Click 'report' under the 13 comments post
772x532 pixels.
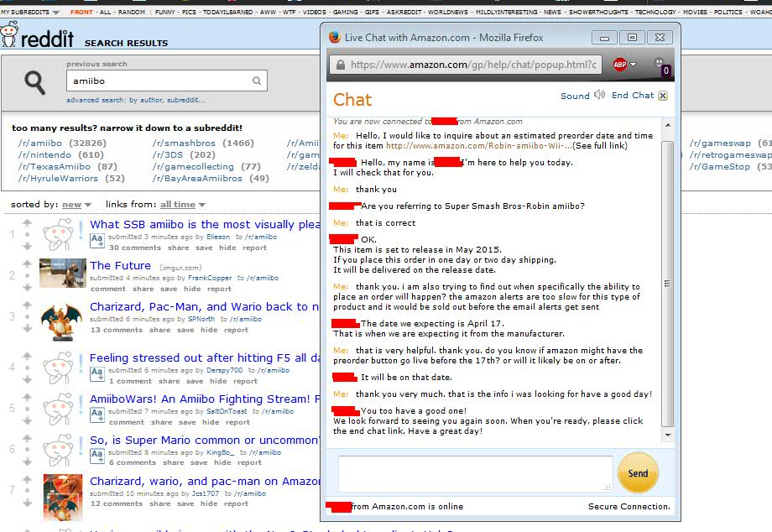tap(236, 330)
